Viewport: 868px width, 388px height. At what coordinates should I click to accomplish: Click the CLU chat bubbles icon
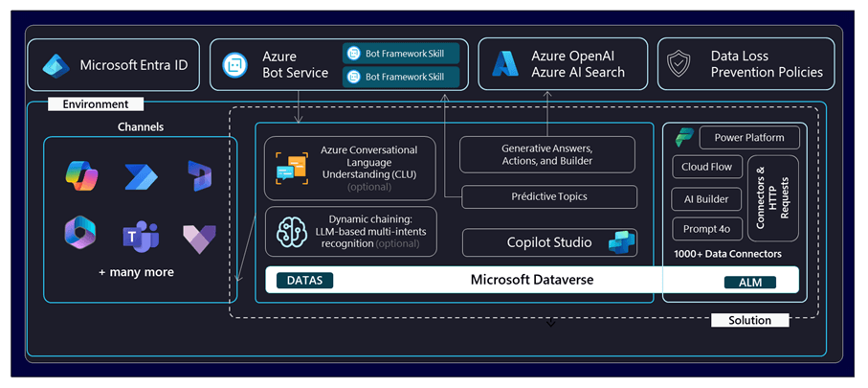tap(291, 168)
